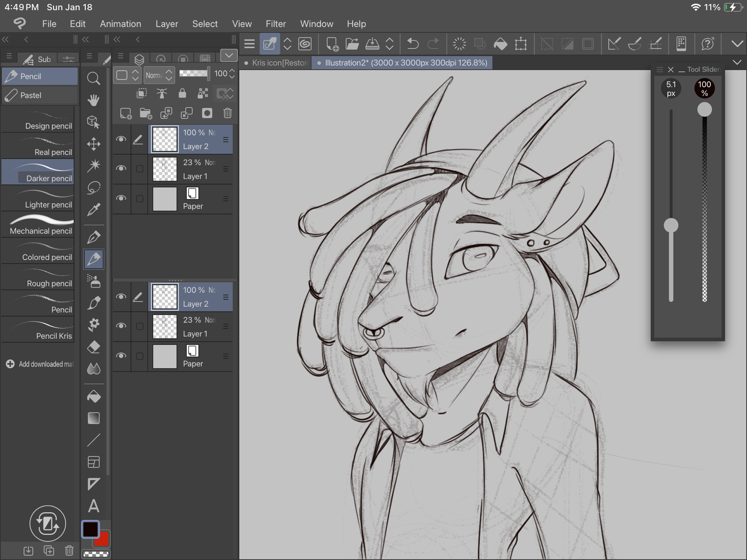
Task: Click the delete layer trash icon
Action: (227, 113)
